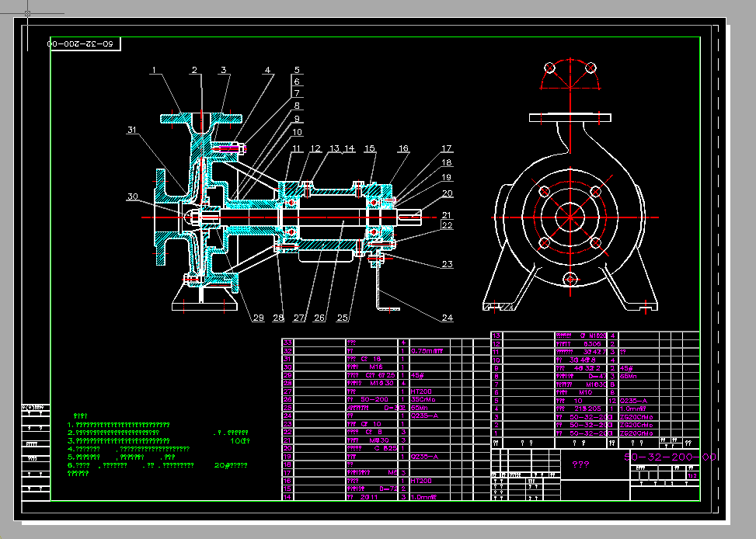Click the 45# material cell in row 29
The height and width of the screenshot is (539, 756).
pyautogui.click(x=418, y=374)
